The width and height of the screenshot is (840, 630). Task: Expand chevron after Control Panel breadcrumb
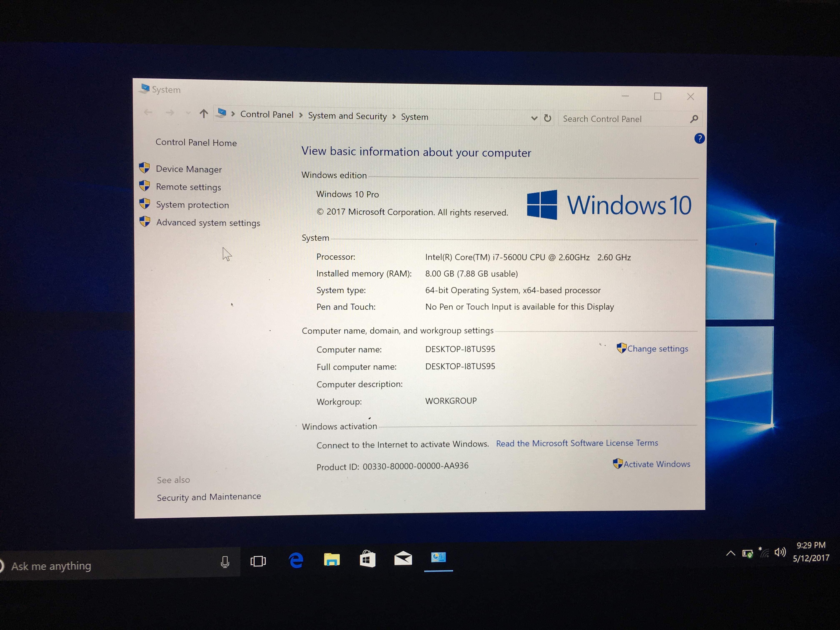(301, 115)
